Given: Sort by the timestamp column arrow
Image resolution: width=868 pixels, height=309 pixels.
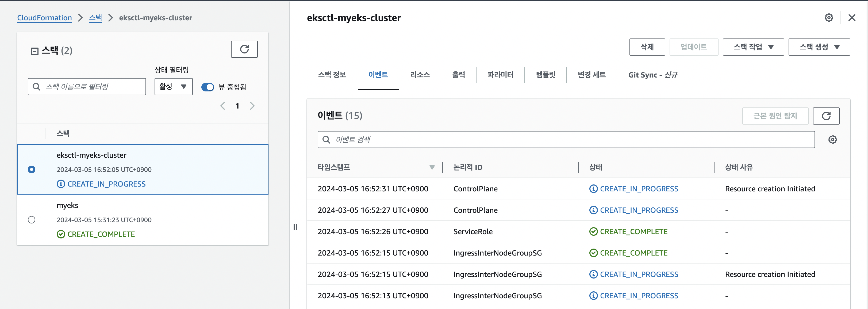Looking at the screenshot, I should (x=432, y=167).
